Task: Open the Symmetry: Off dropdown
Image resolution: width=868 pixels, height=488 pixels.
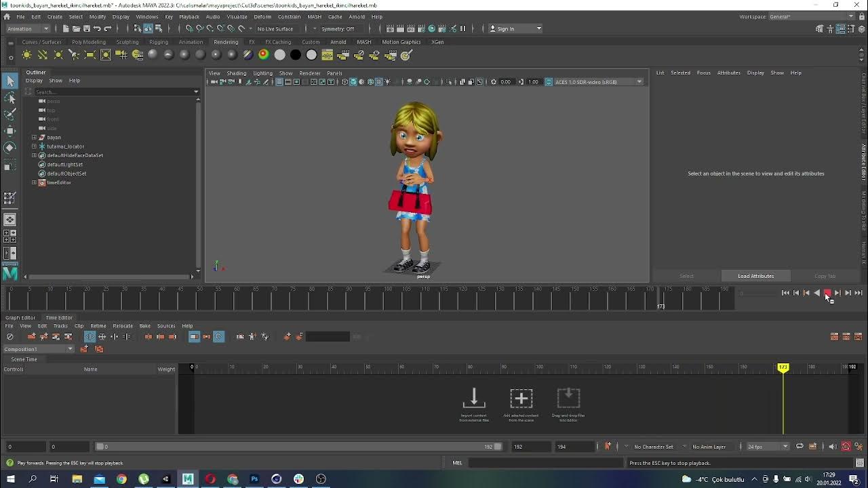Action: coord(338,28)
